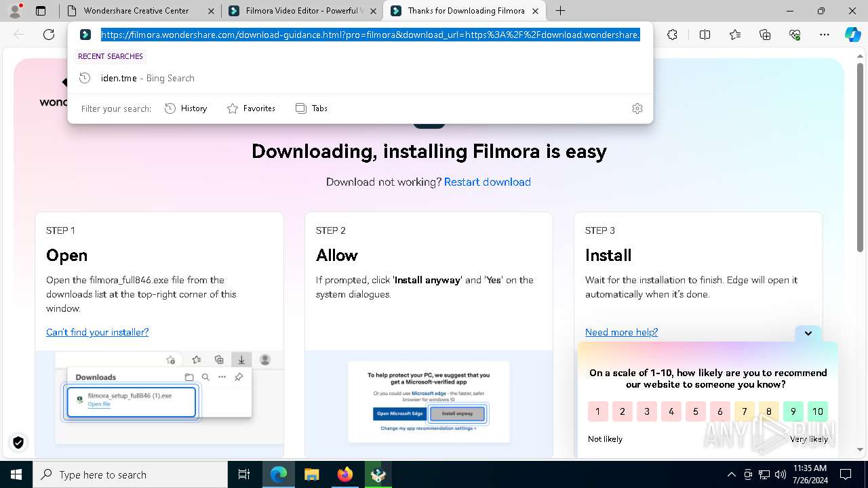Open the Can't find your installer link
Image resolution: width=868 pixels, height=488 pixels.
point(97,332)
